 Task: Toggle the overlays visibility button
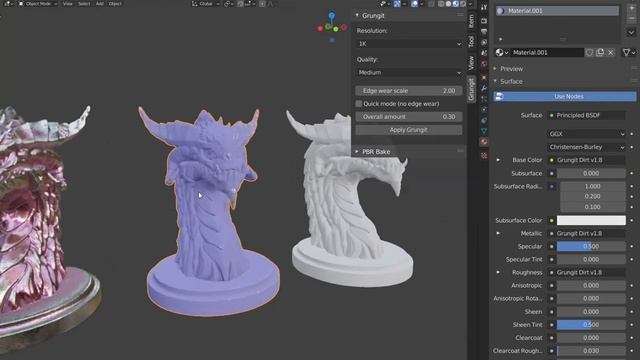click(x=414, y=4)
